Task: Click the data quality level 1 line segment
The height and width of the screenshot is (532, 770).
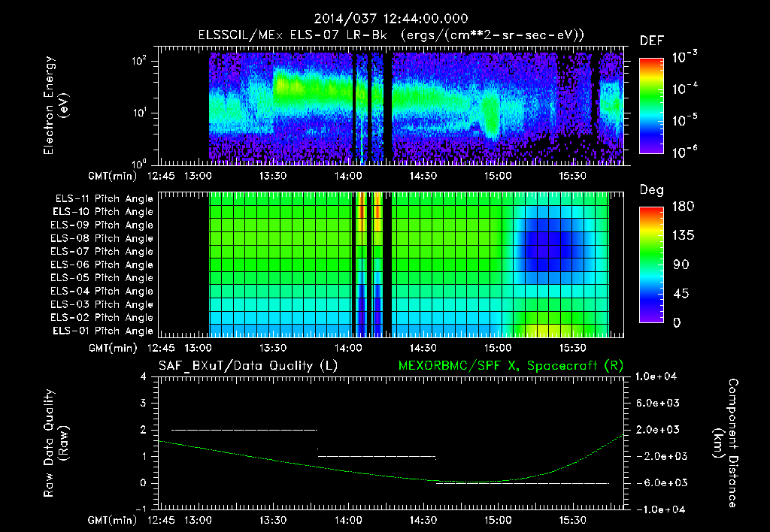Action: 377,456
